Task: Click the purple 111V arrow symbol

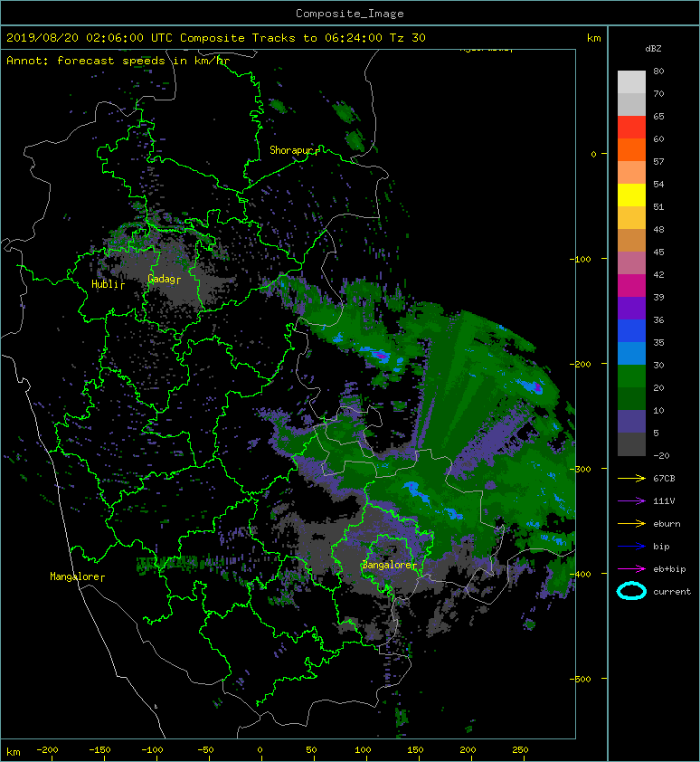Action: click(x=631, y=501)
